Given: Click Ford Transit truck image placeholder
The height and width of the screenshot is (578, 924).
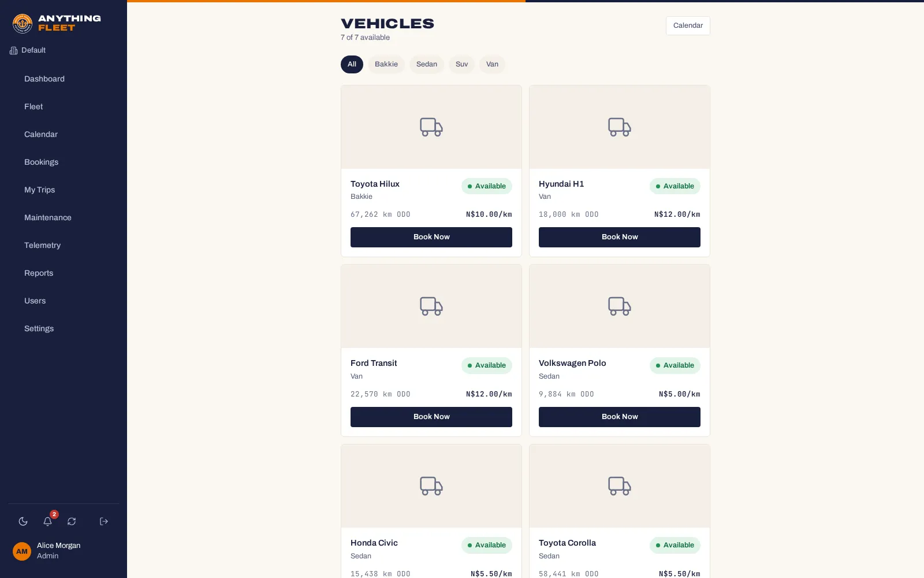Looking at the screenshot, I should pyautogui.click(x=431, y=306).
